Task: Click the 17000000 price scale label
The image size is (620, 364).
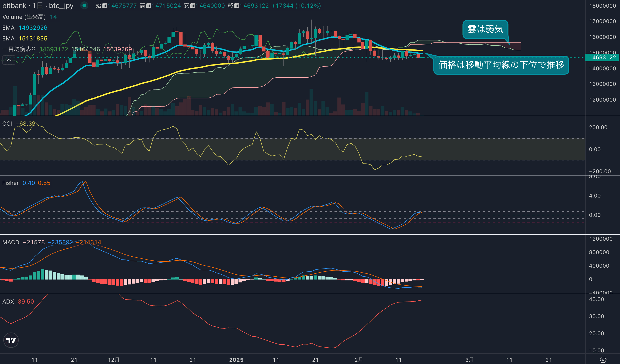Action: click(602, 21)
